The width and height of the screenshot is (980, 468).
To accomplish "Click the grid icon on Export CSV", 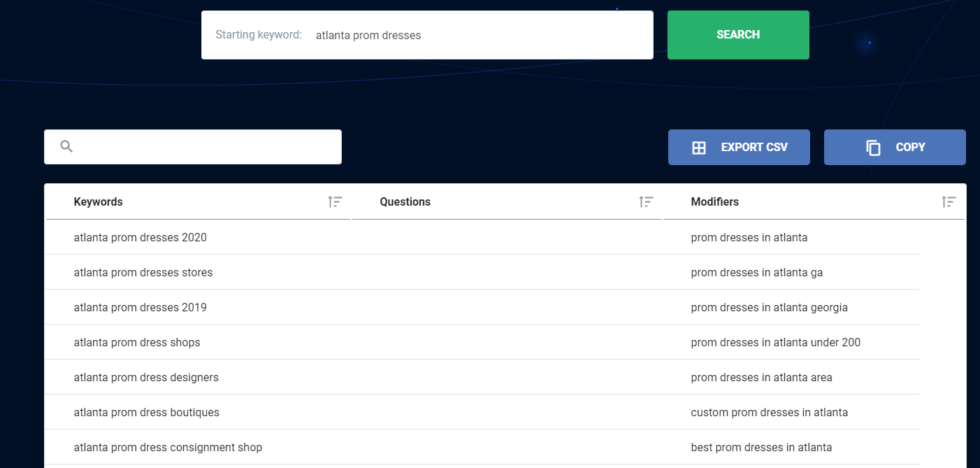I will coord(699,148).
